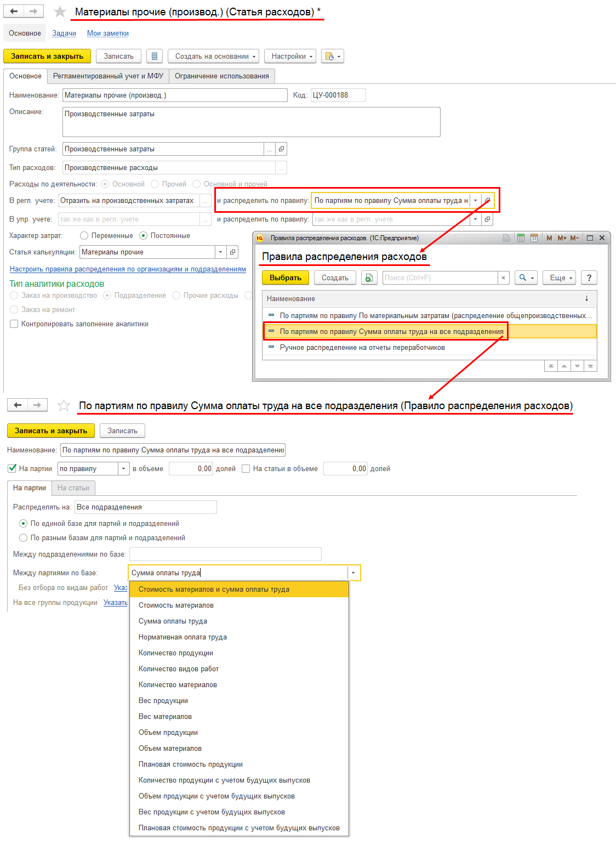Open the calculator icon in dialog title bar
Viewport: 616px width, 844px height.
[x=521, y=238]
